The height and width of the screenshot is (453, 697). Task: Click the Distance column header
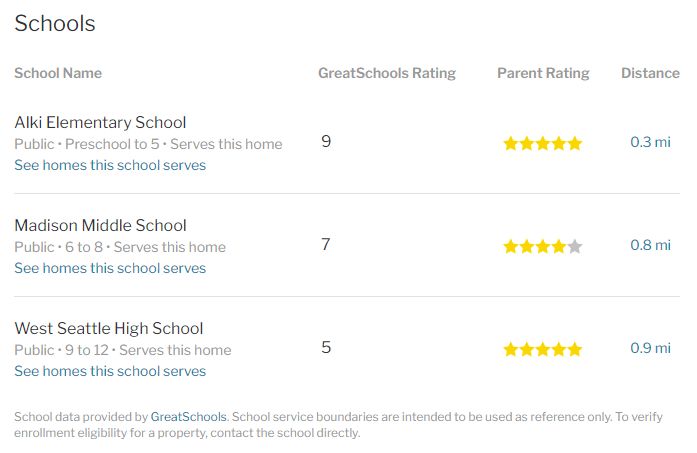coord(650,73)
